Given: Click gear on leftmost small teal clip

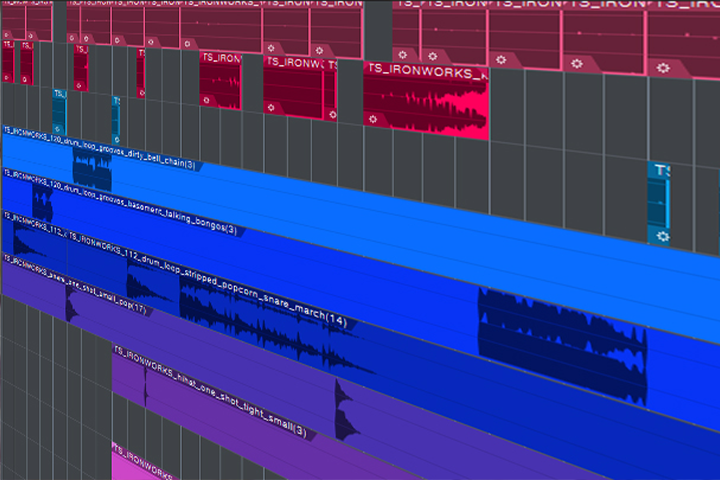Looking at the screenshot, I should click(x=58, y=129).
